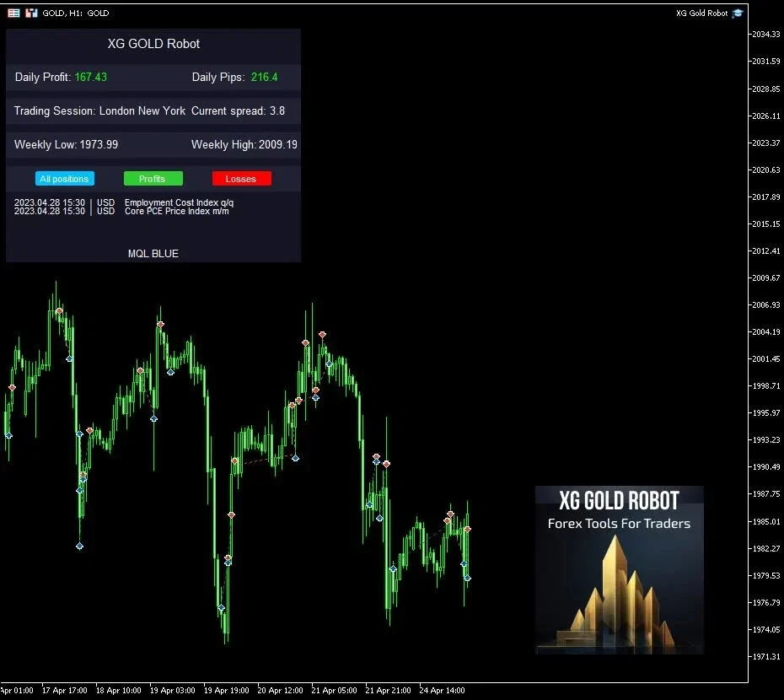This screenshot has width=784, height=700.
Task: Click the MQL BLUE link
Action: (x=153, y=253)
